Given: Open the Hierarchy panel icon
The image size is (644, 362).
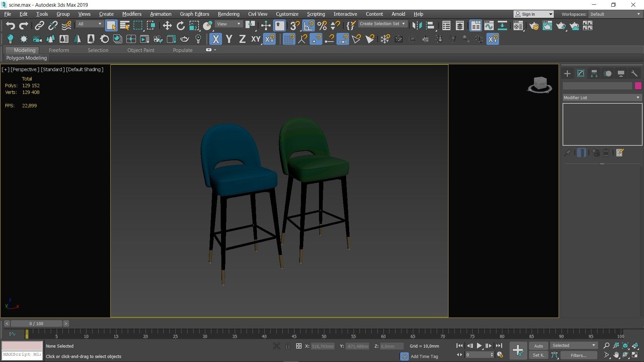Looking at the screenshot, I should click(594, 74).
